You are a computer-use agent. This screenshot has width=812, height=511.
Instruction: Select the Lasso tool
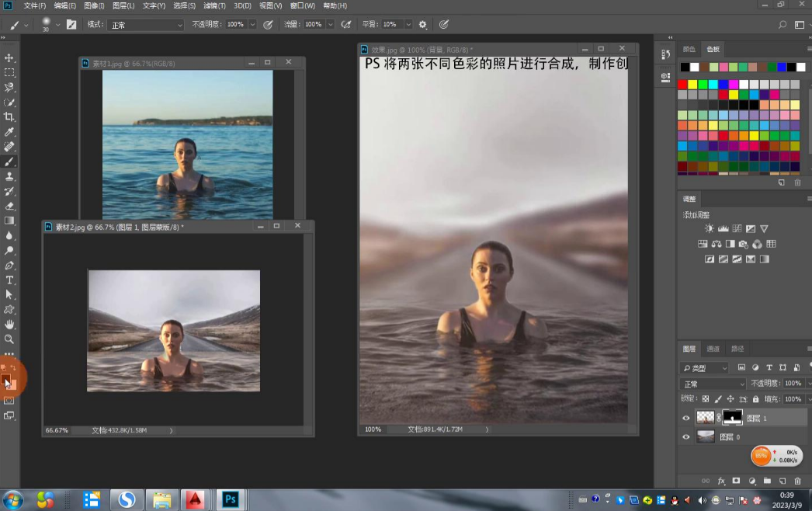[x=9, y=88]
